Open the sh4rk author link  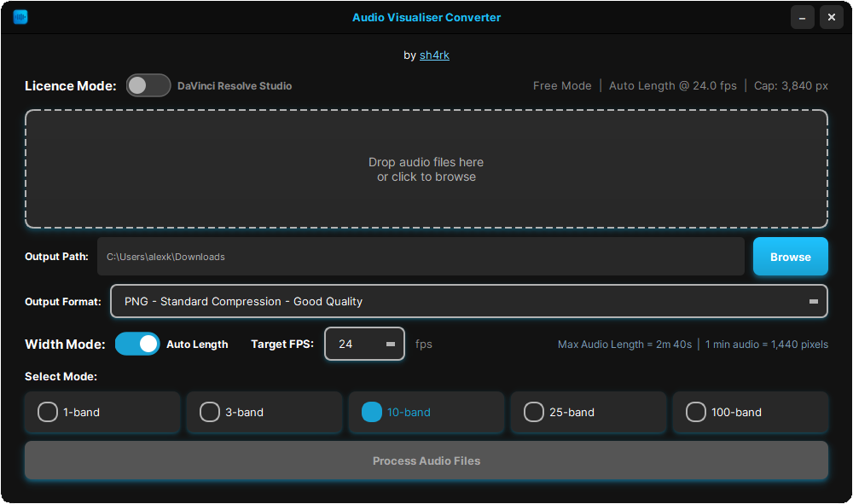(x=435, y=55)
